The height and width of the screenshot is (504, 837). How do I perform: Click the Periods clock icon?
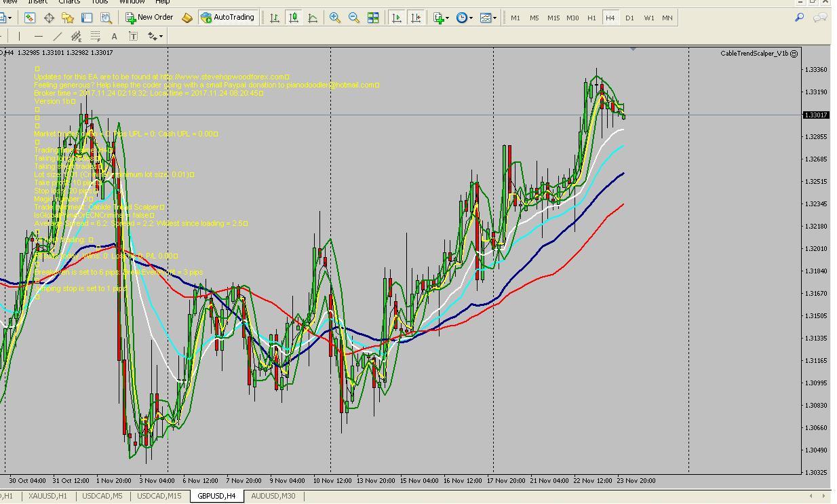pyautogui.click(x=462, y=18)
